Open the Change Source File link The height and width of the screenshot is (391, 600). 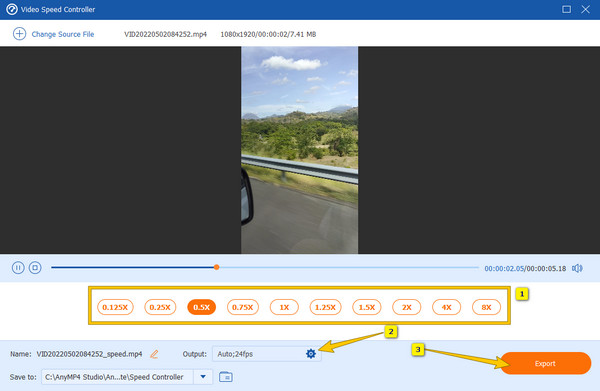coord(63,34)
